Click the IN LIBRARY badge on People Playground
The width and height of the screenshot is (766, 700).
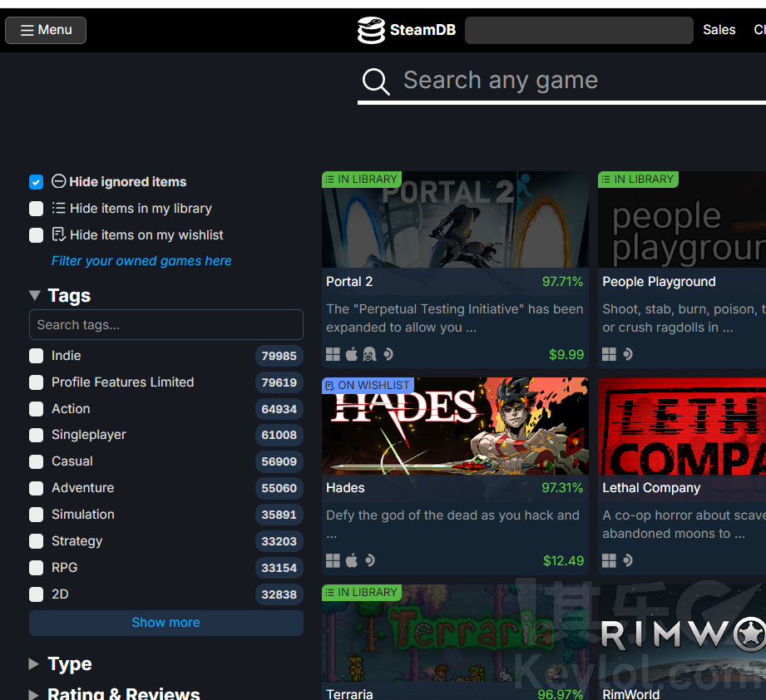point(638,179)
